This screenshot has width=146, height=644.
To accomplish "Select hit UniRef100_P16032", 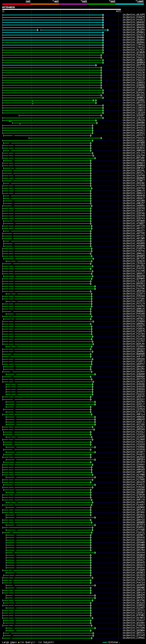I will pyautogui.click(x=134, y=394).
